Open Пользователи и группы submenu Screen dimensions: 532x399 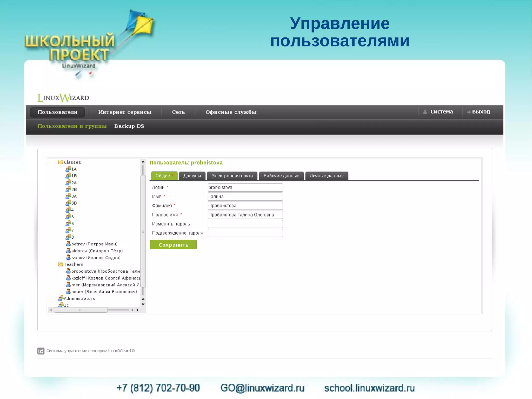point(72,126)
